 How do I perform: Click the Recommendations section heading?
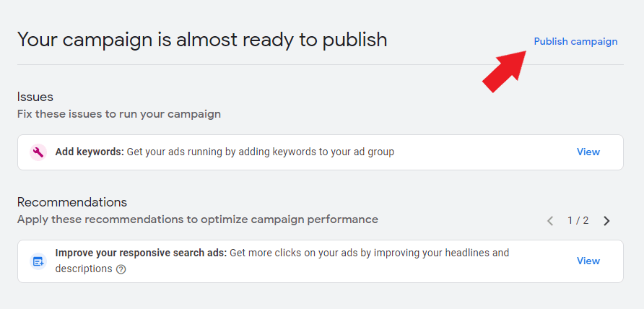click(72, 202)
